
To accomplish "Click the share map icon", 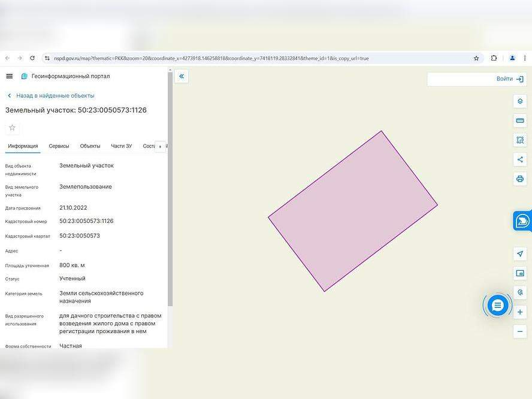I will pos(519,159).
